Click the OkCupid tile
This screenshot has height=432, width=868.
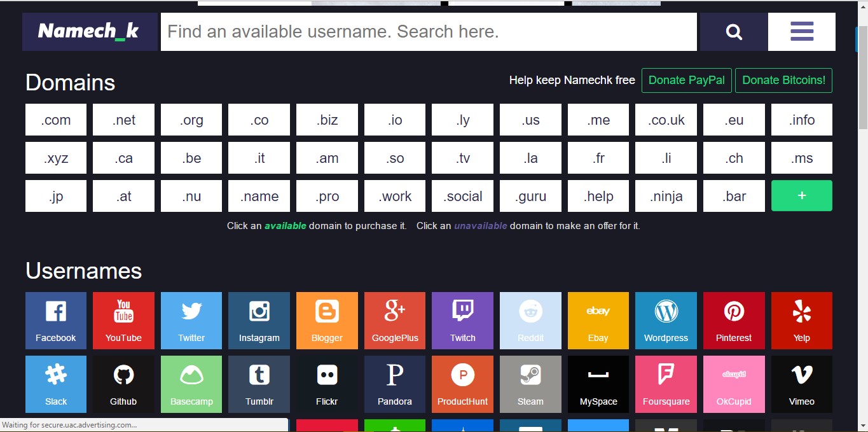pyautogui.click(x=734, y=384)
